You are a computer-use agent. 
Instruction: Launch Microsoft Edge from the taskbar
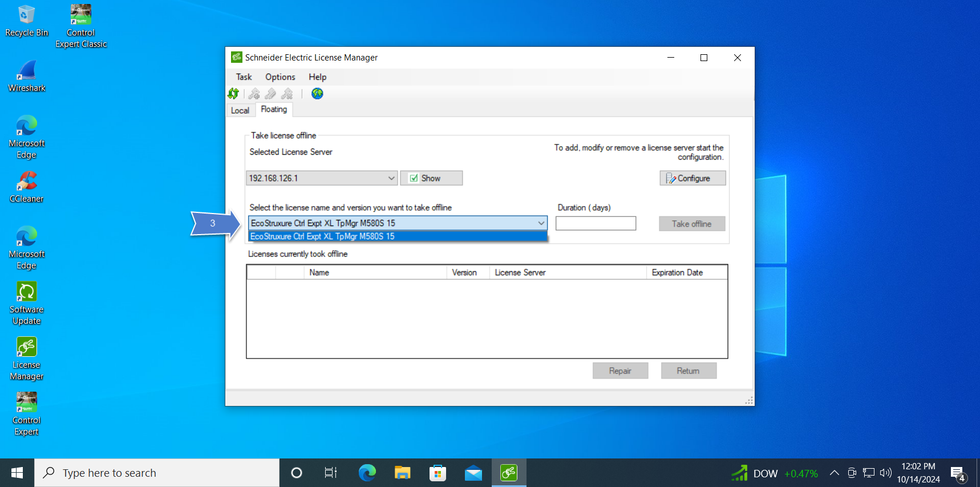click(x=367, y=473)
